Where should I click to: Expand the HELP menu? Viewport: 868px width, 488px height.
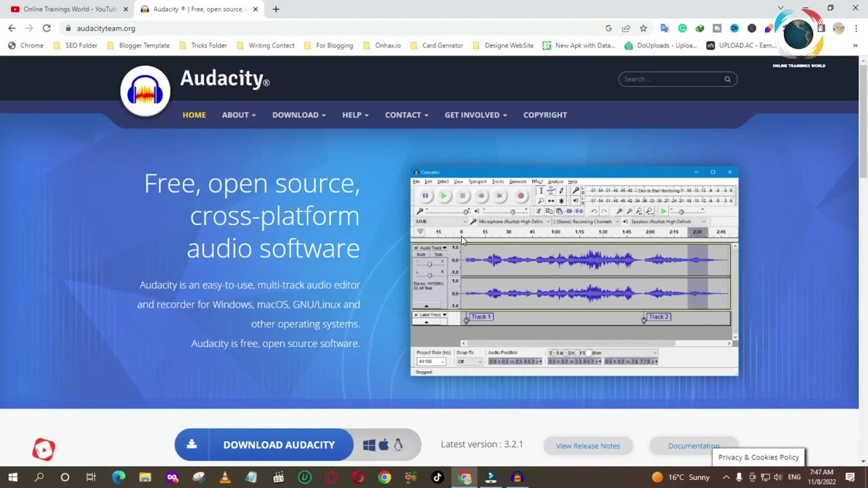click(355, 115)
